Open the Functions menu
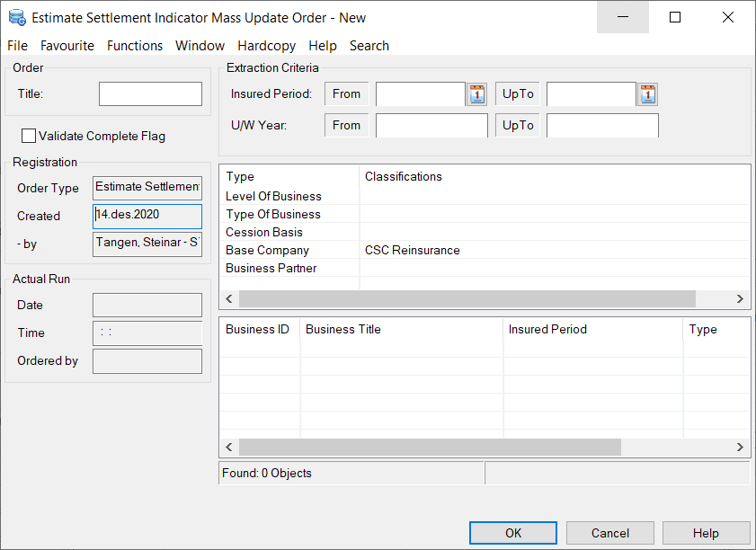The image size is (756, 550). coord(134,45)
